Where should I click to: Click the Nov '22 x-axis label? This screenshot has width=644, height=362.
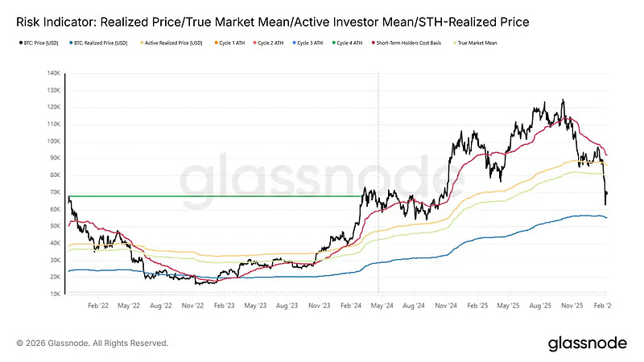coord(193,306)
